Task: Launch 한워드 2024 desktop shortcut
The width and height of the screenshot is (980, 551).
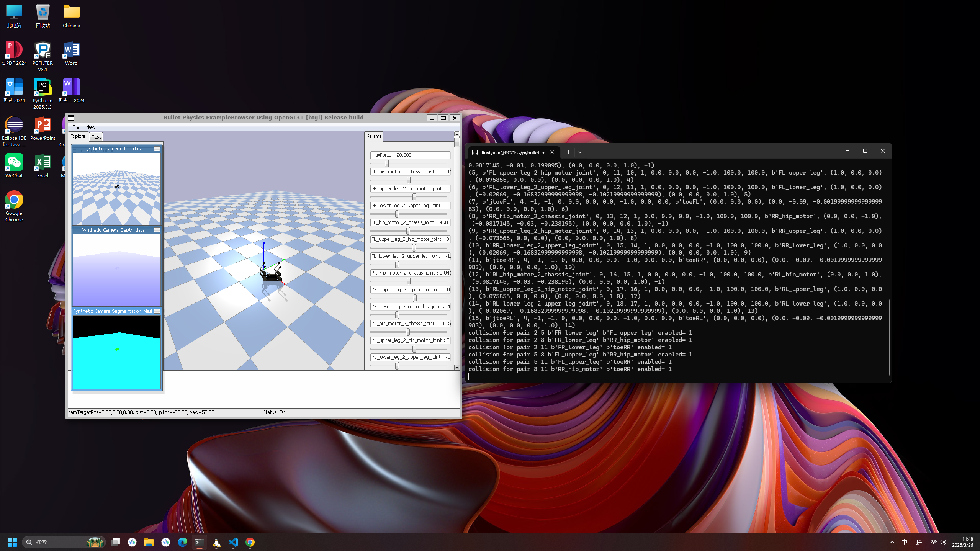Action: pyautogui.click(x=71, y=91)
